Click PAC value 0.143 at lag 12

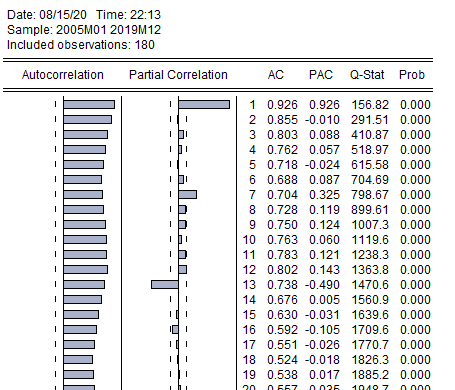[324, 270]
